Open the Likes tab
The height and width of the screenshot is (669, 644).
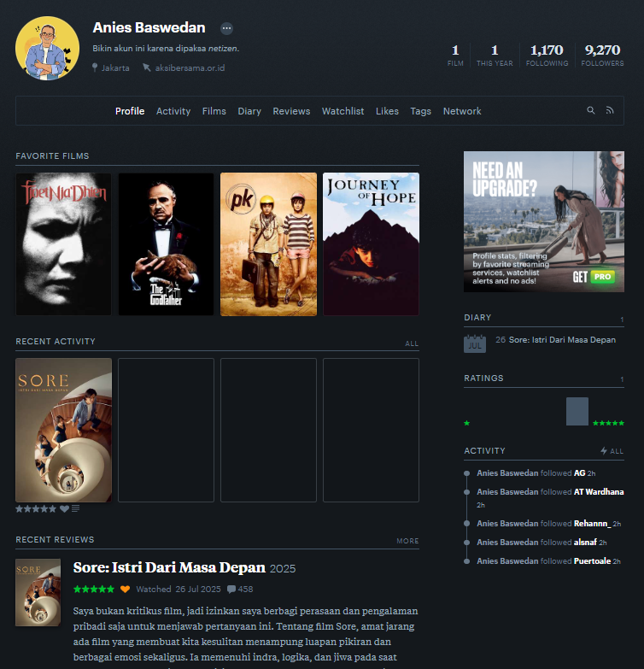pos(387,111)
